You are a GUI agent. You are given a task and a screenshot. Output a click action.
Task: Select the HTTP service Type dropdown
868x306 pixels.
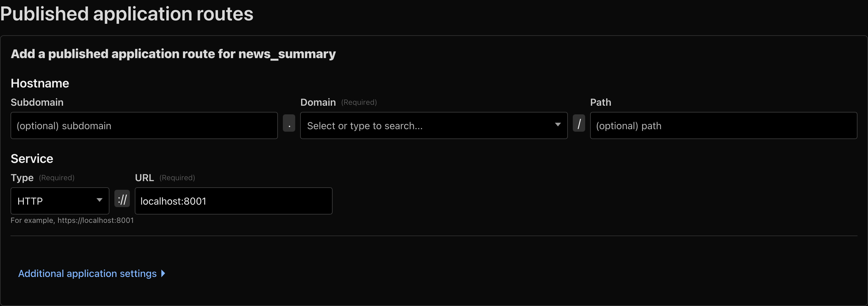(56, 201)
